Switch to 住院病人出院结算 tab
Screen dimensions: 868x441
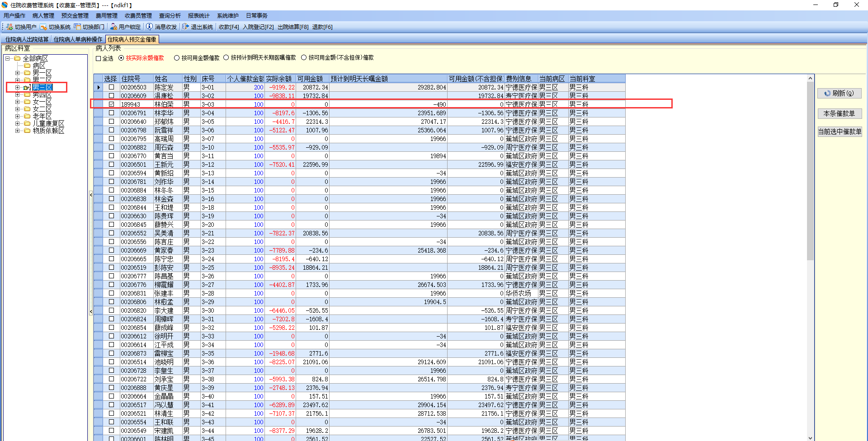click(27, 39)
